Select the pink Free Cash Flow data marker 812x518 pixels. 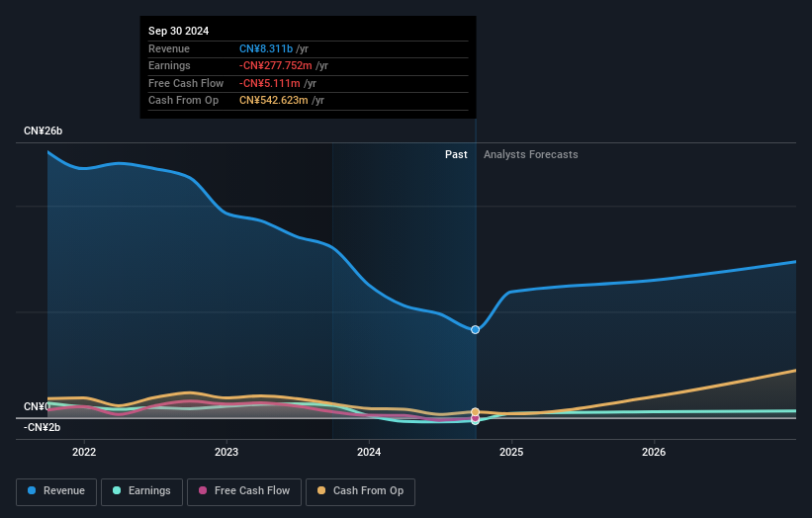coord(476,419)
